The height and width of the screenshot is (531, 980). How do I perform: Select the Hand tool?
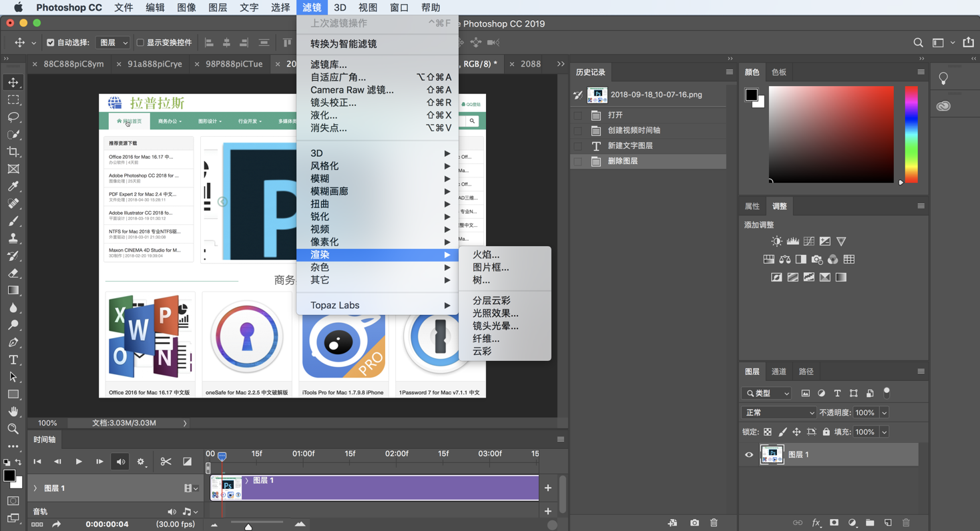pos(13,411)
